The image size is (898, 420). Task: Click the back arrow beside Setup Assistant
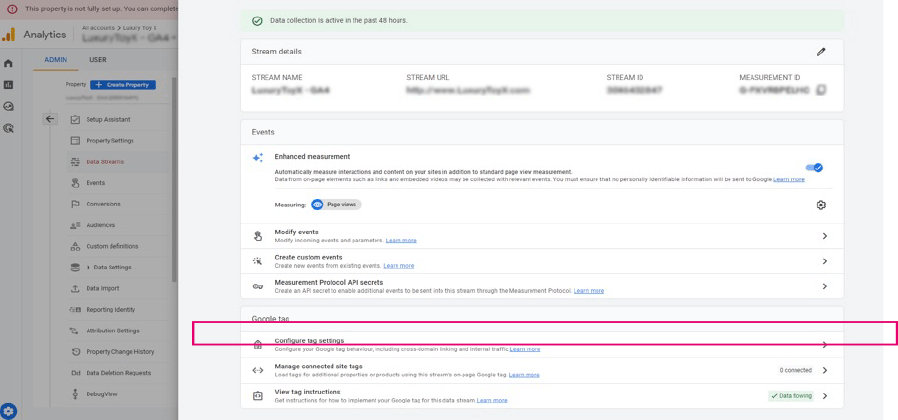point(50,119)
